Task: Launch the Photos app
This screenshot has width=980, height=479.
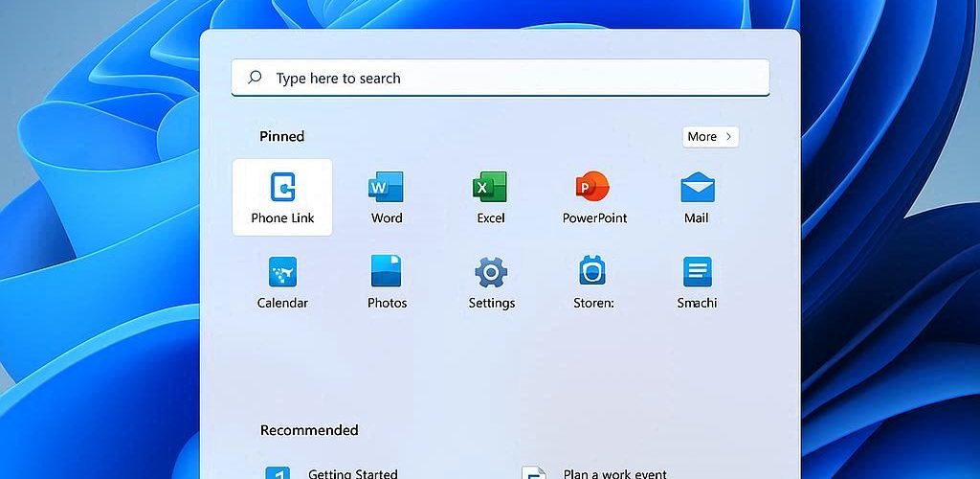Action: (387, 282)
